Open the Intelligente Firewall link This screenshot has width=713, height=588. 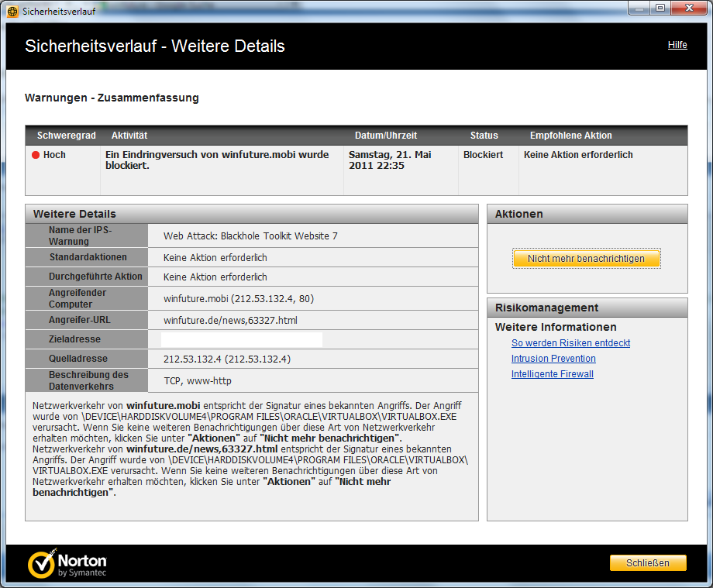[x=552, y=374]
